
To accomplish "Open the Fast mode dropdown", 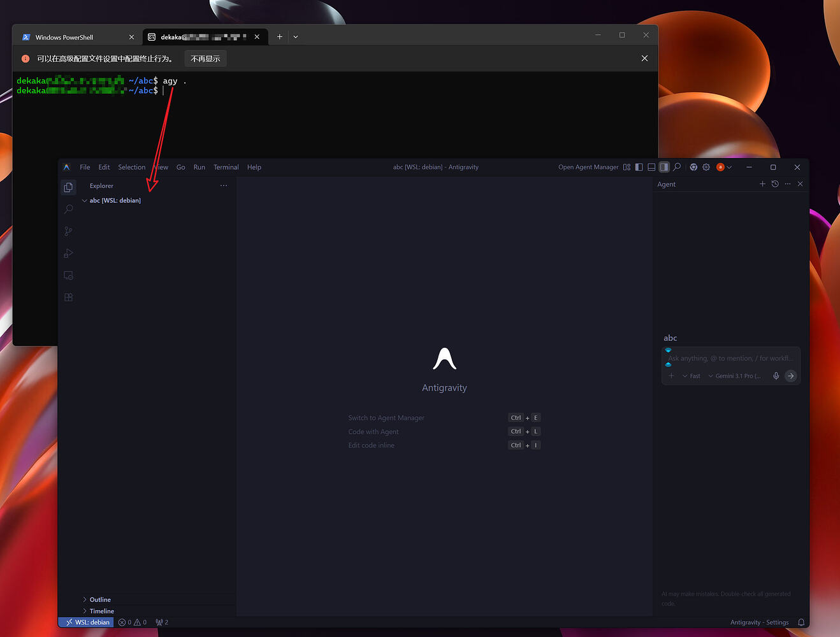I will tap(692, 376).
